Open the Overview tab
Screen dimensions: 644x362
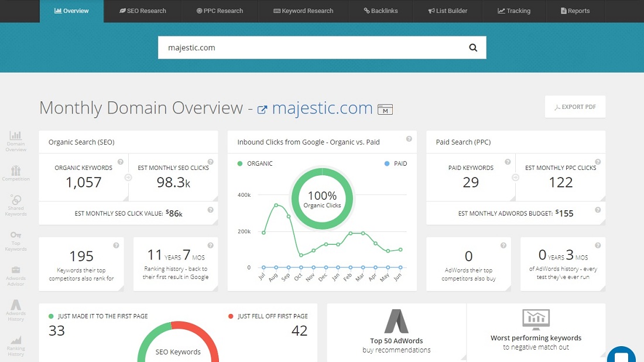(x=71, y=11)
